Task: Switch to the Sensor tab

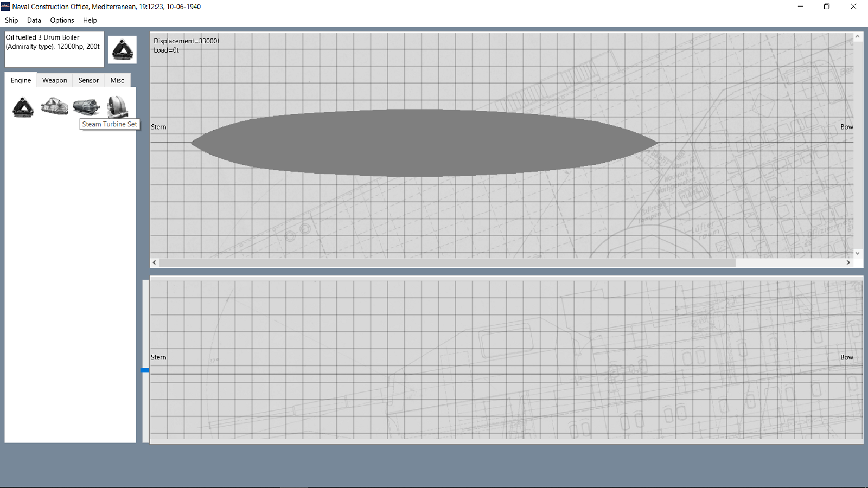Action: (88, 80)
